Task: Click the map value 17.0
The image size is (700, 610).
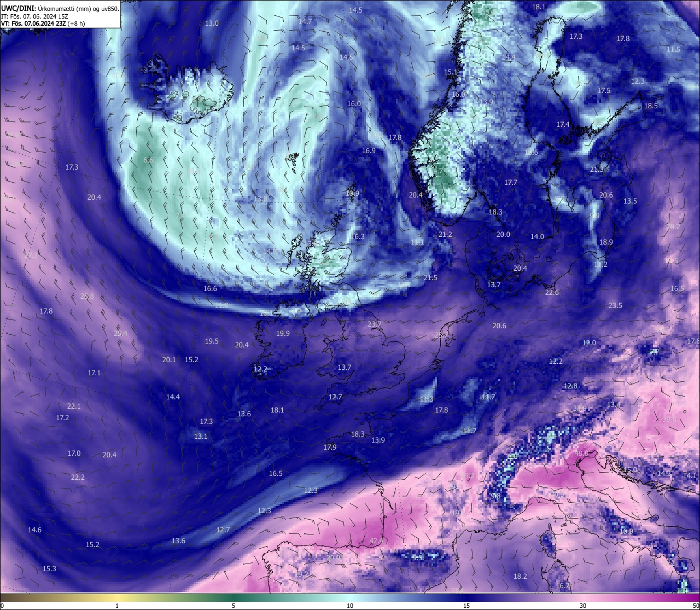Action: coord(74,453)
